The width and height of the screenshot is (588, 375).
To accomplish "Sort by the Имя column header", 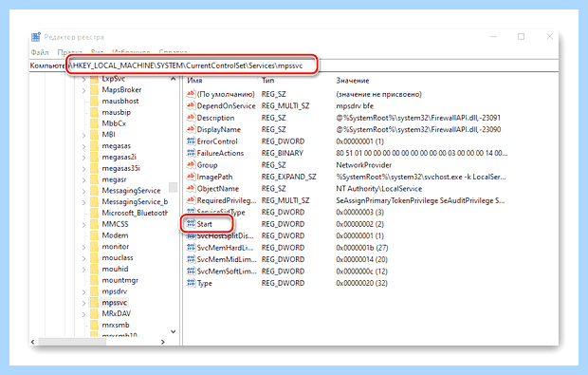I will click(194, 81).
